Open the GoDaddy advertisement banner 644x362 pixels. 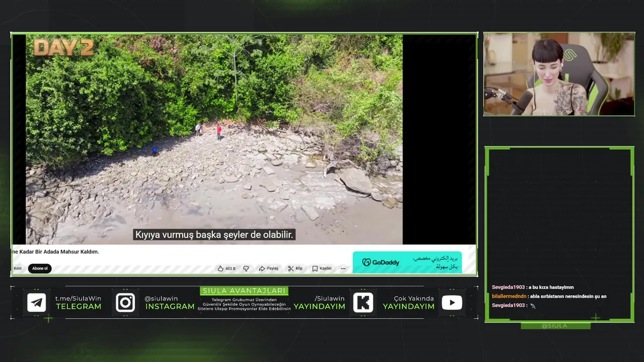[x=407, y=262]
